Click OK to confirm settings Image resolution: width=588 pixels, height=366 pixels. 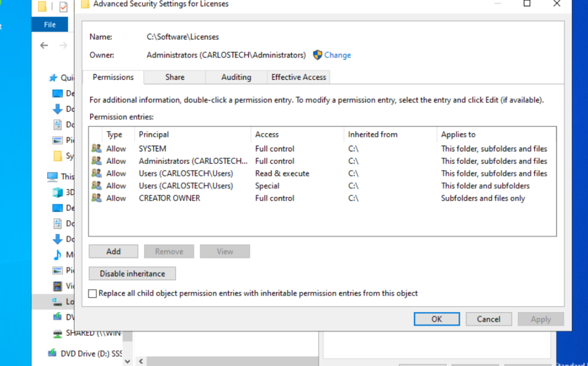tap(436, 319)
